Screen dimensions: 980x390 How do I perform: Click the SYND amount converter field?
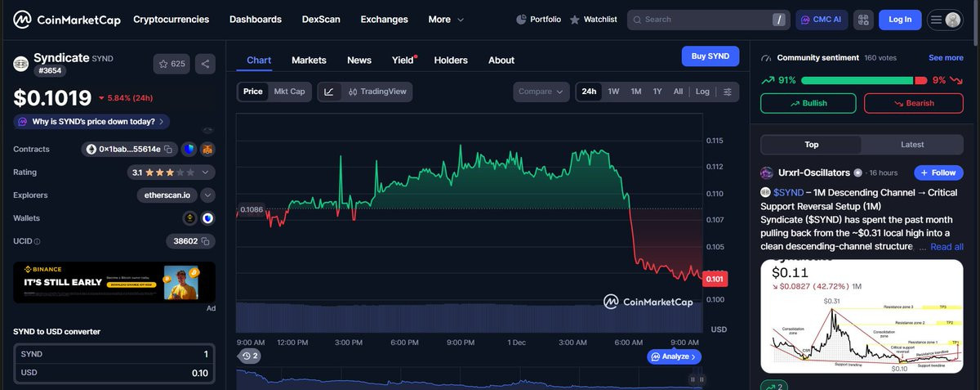coord(114,354)
